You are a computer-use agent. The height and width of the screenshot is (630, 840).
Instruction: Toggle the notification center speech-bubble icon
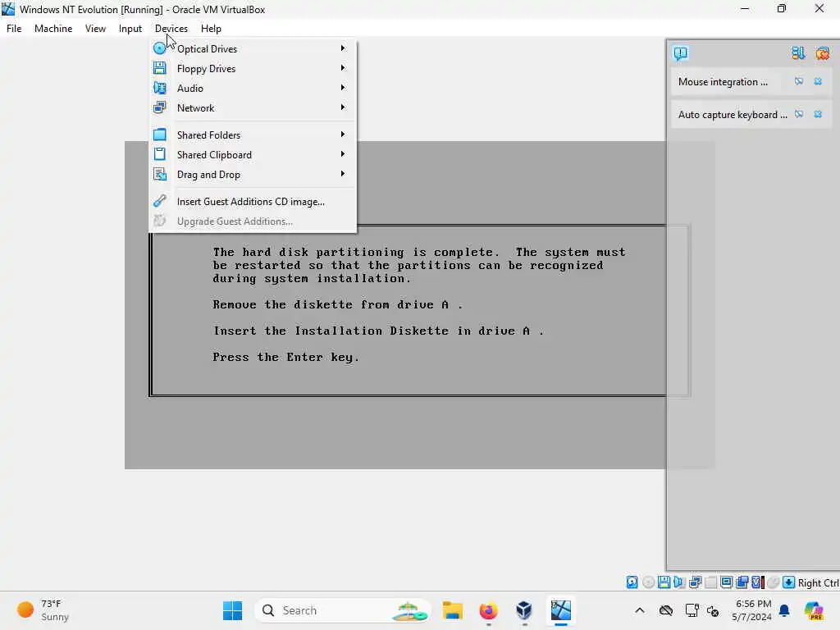(x=681, y=53)
